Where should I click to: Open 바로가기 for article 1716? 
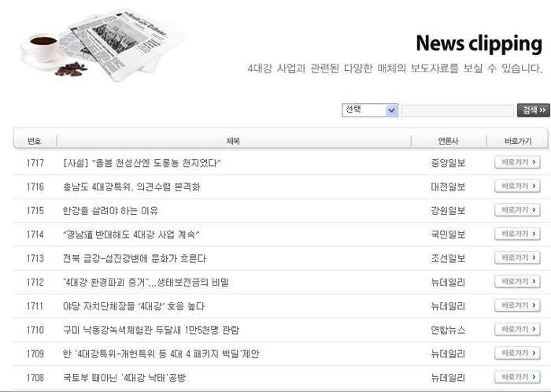pyautogui.click(x=517, y=187)
